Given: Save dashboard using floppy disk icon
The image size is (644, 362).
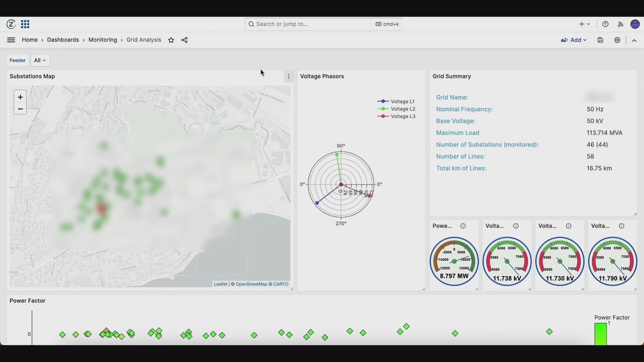Looking at the screenshot, I should pos(600,40).
